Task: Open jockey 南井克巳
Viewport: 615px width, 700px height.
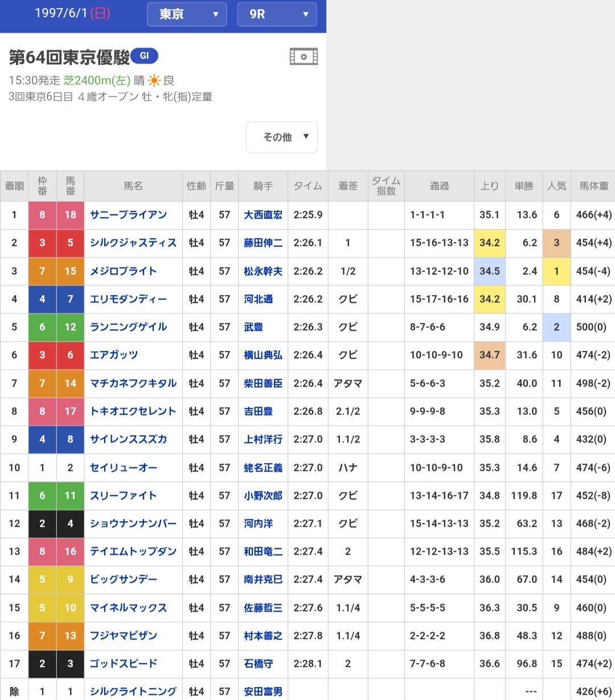Action: click(263, 579)
